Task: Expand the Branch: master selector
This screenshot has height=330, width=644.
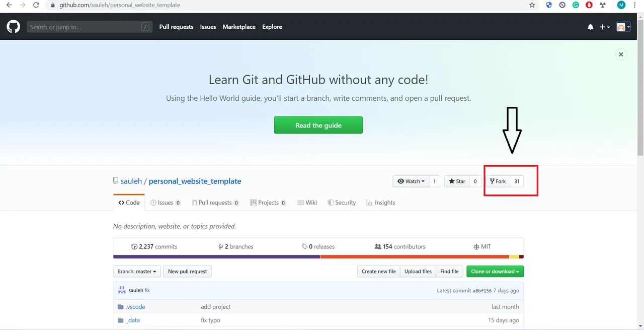Action: tap(137, 272)
